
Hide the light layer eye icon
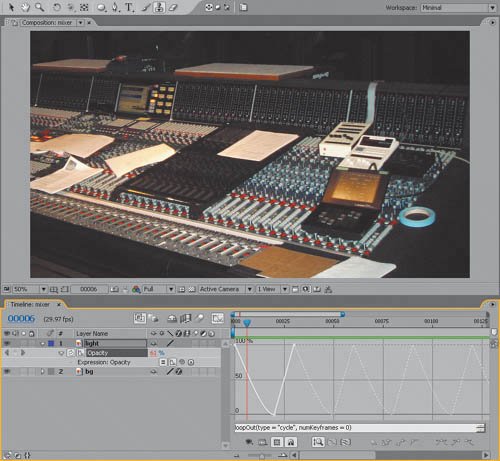[x=7, y=343]
